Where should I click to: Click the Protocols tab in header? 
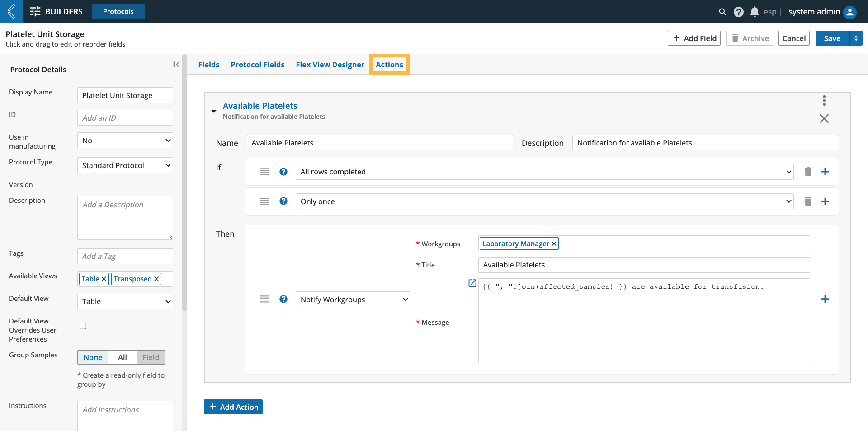pyautogui.click(x=118, y=11)
